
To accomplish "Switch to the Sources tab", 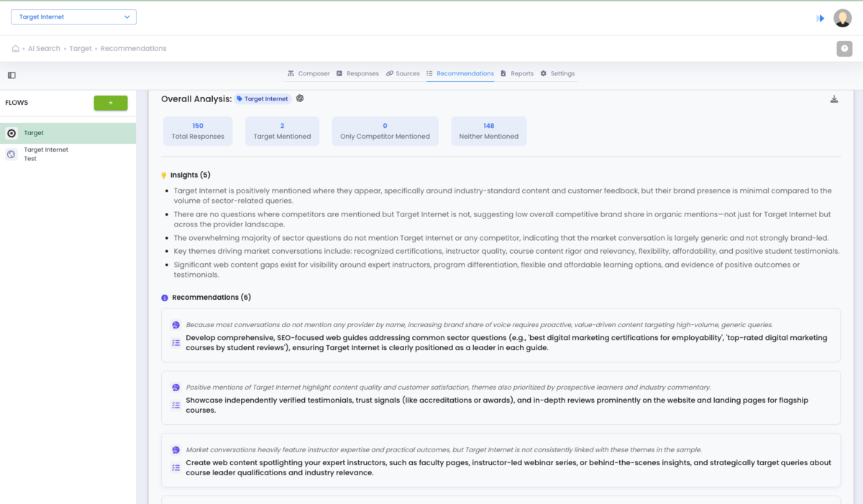I will 403,73.
